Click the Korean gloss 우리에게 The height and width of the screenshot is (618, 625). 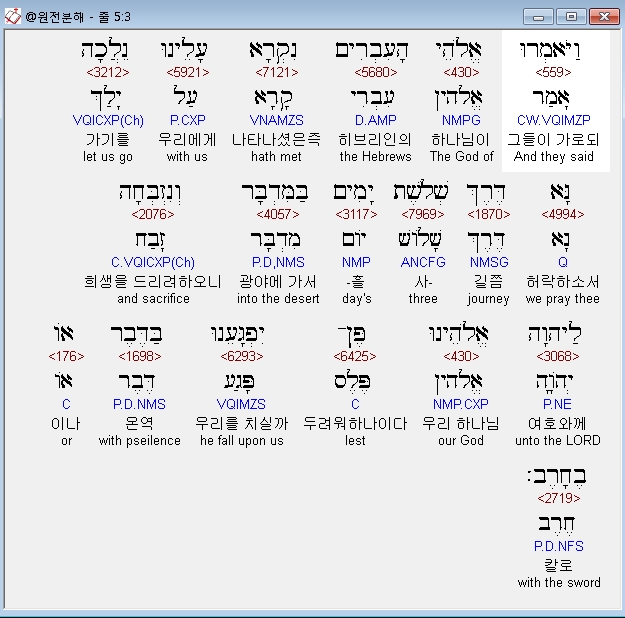187,140
